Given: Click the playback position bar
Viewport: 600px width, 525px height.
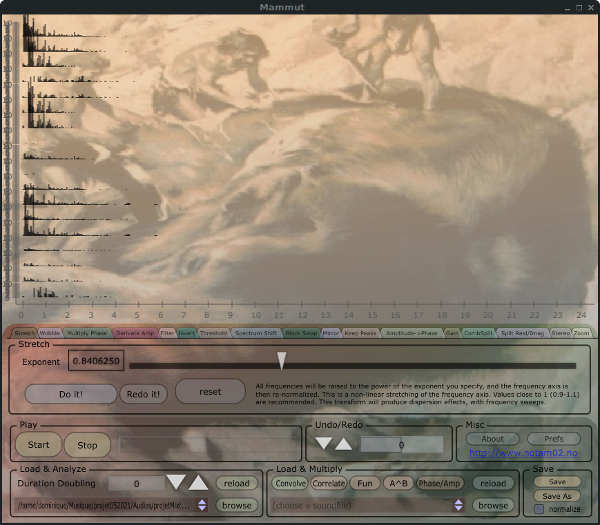Looking at the screenshot, I should click(209, 445).
